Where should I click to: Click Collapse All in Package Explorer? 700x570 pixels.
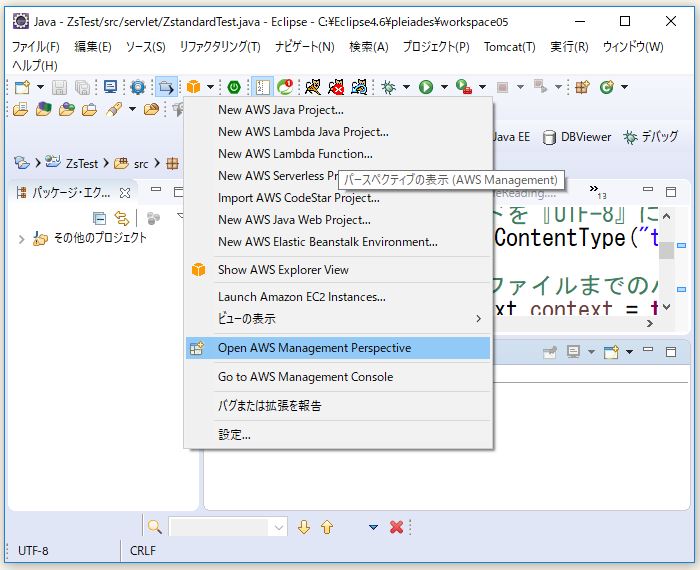[x=99, y=218]
